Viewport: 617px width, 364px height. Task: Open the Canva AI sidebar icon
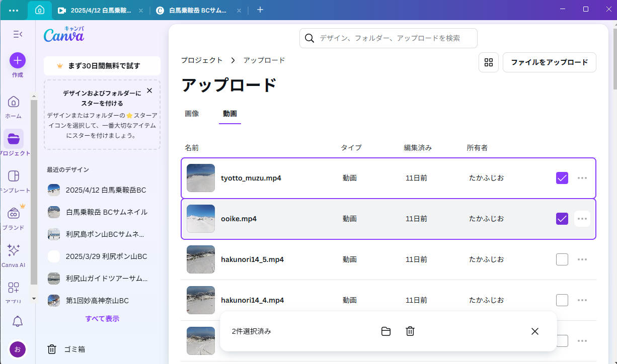point(14,251)
